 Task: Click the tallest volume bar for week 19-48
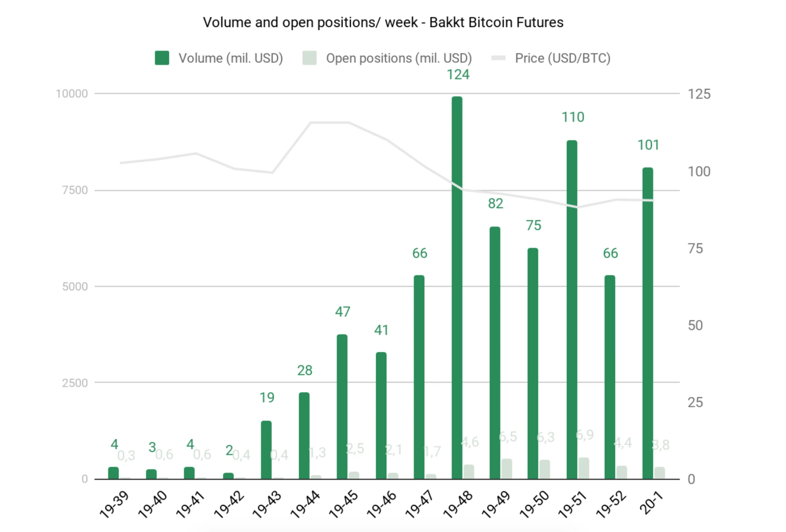click(457, 288)
